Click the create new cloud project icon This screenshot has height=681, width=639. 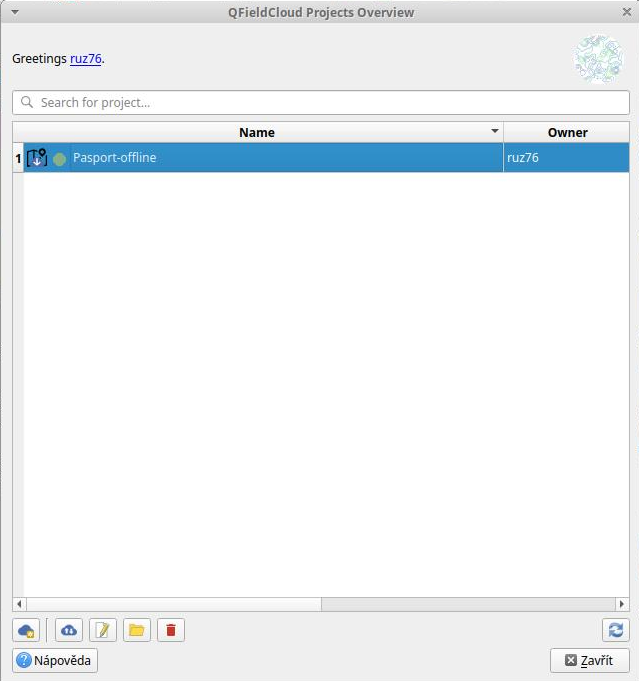[26, 630]
